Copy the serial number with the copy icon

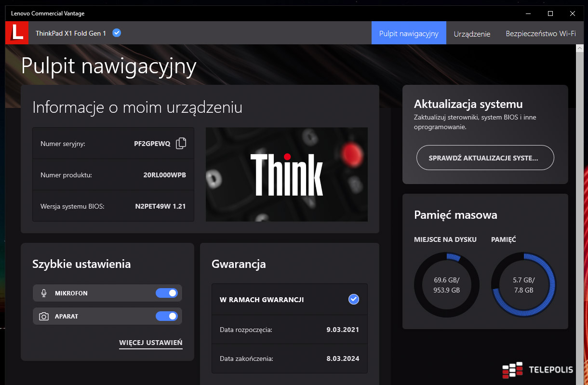point(181,143)
